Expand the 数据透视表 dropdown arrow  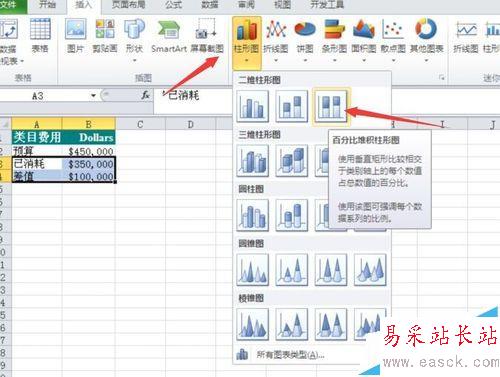(22, 61)
